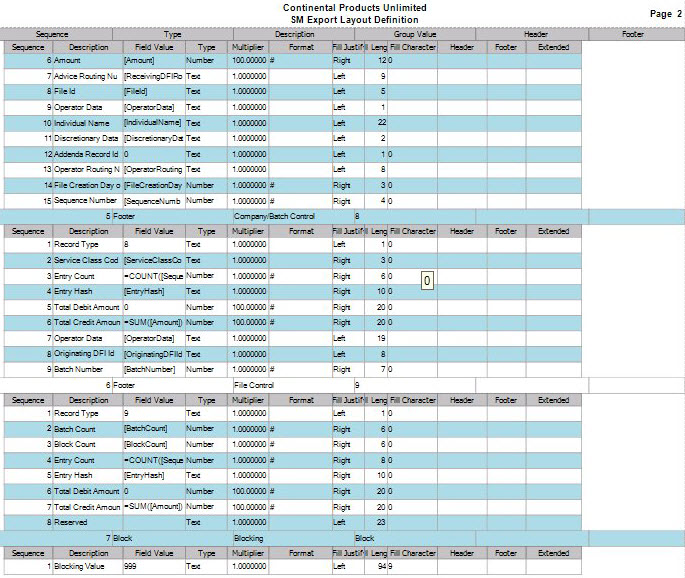Select the Blocking Value description cell

click(x=87, y=567)
